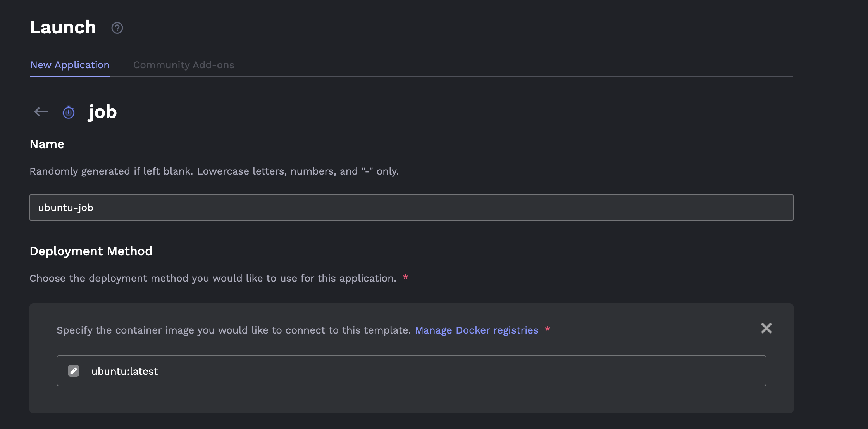Switch to the New Application tab

coord(70,65)
